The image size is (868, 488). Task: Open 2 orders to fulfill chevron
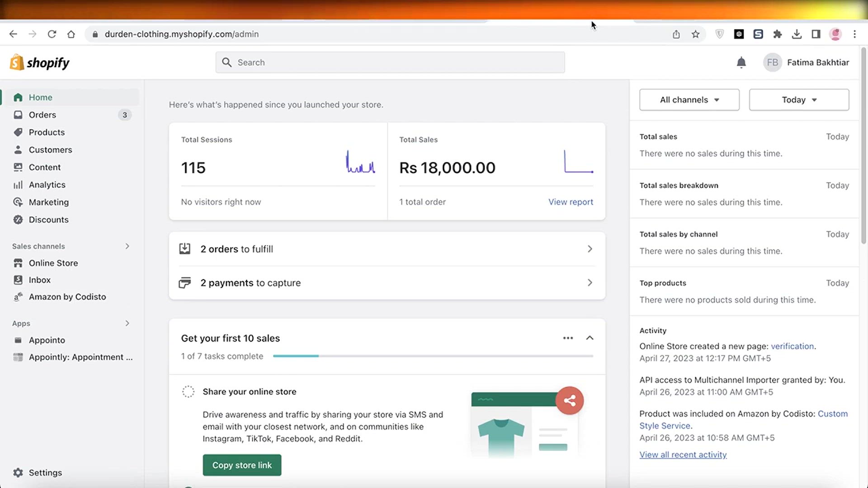[590, 249]
